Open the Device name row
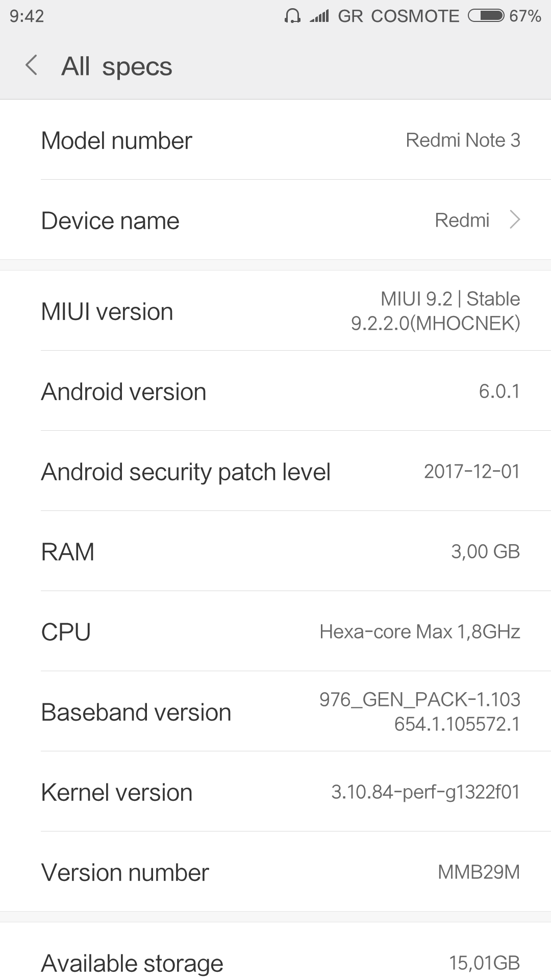Viewport: 551px width, 980px height. click(275, 220)
